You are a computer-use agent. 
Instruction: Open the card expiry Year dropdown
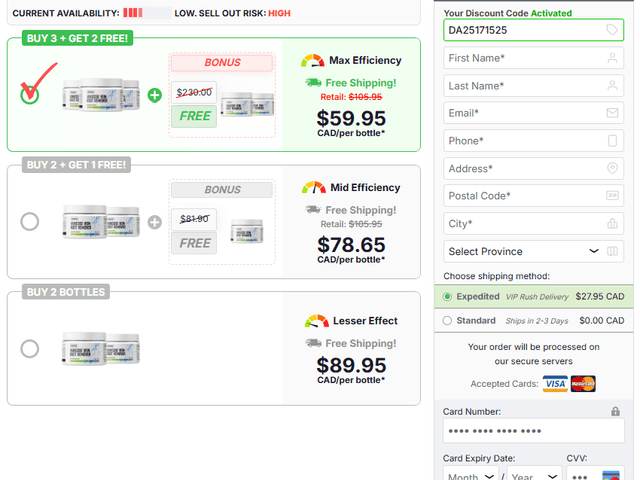(x=530, y=476)
